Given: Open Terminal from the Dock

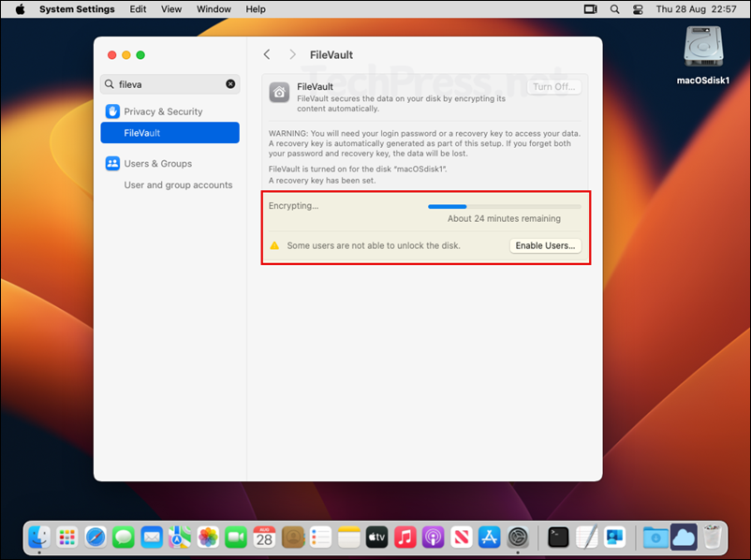Looking at the screenshot, I should pos(558,537).
